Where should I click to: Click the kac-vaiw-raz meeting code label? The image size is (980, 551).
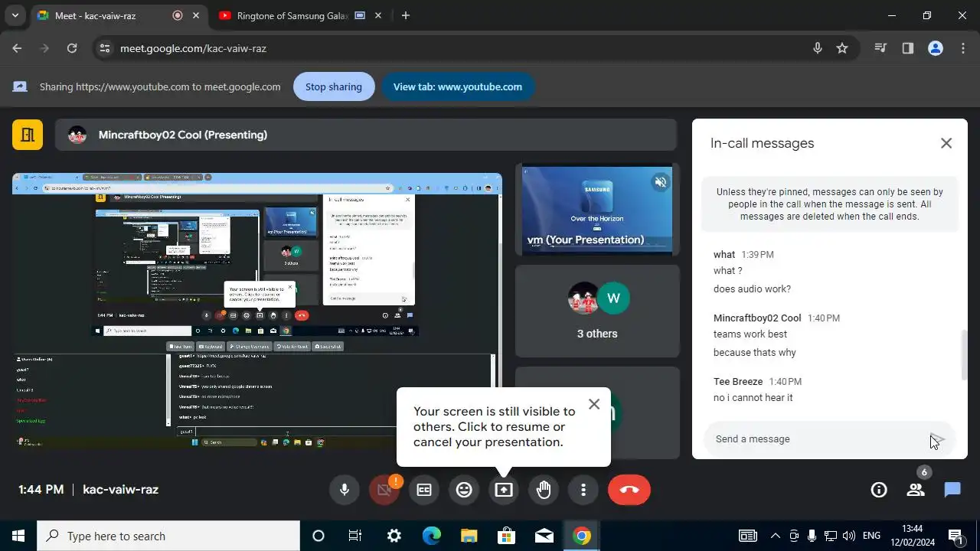[x=120, y=489]
